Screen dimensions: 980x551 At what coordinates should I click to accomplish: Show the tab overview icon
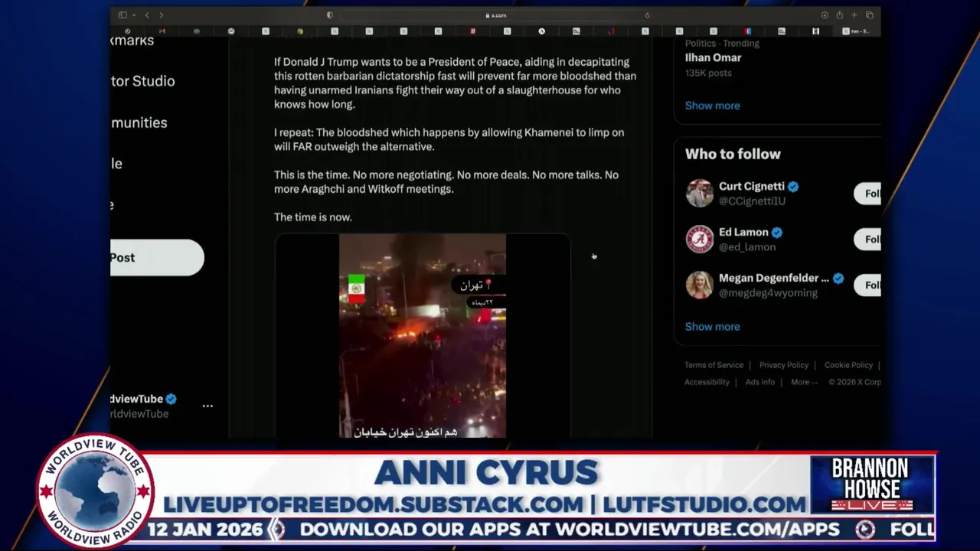(869, 15)
